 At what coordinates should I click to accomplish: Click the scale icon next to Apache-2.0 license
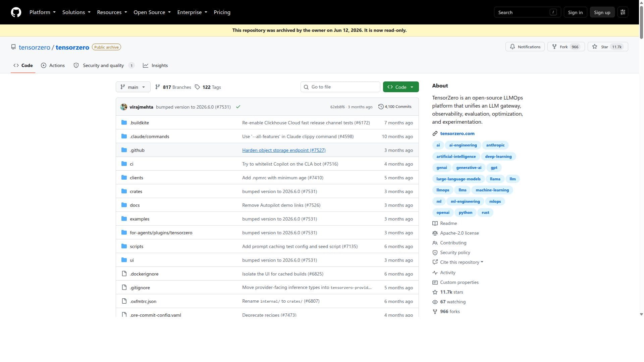(435, 233)
